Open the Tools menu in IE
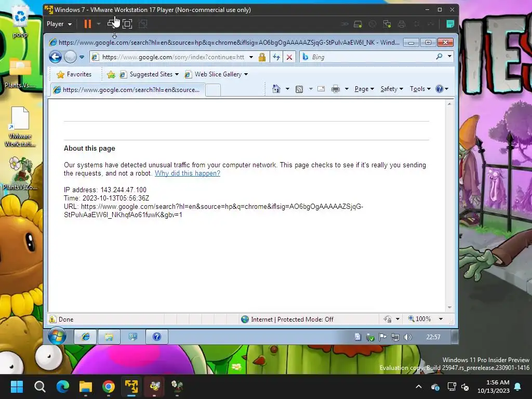Viewport: 532px width, 399px height. coord(420,89)
